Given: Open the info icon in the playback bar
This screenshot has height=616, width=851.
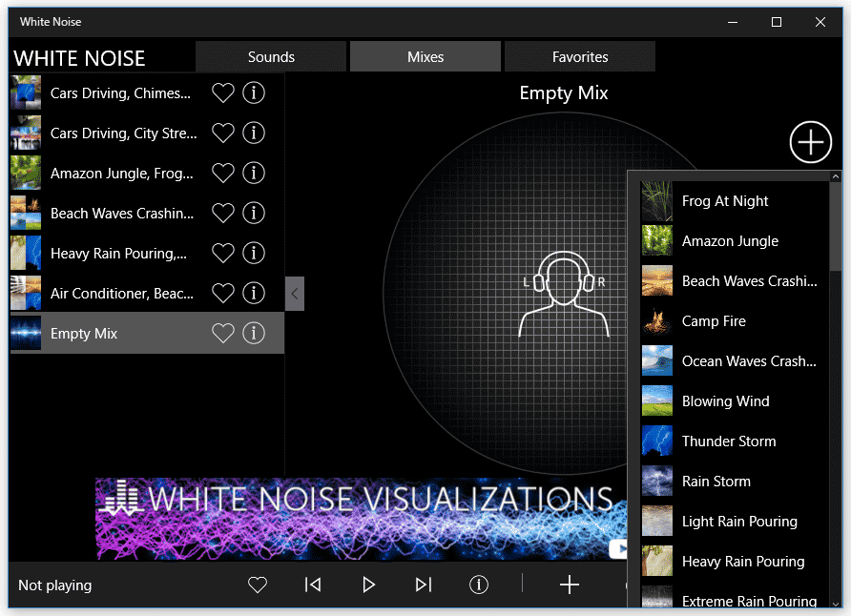Looking at the screenshot, I should 479,585.
